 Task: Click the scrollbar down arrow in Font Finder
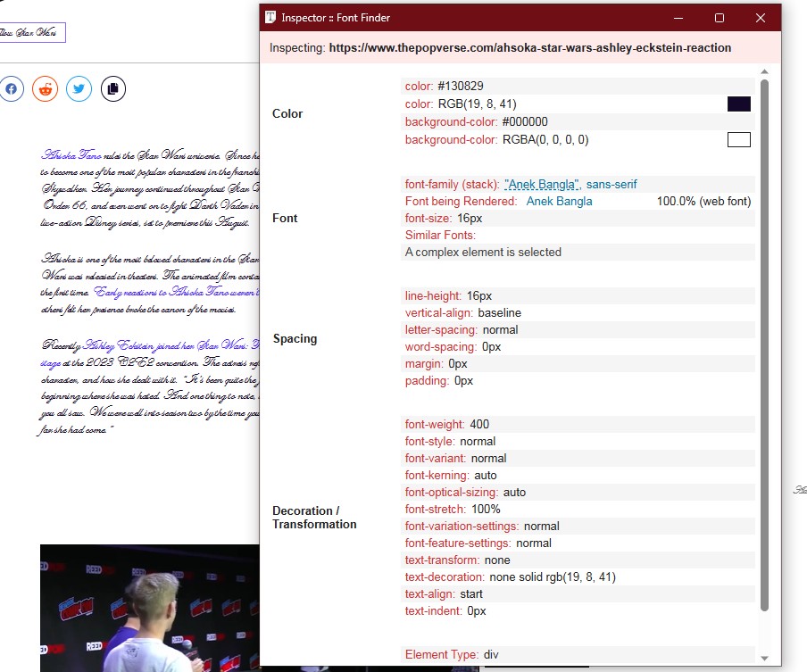[764, 658]
